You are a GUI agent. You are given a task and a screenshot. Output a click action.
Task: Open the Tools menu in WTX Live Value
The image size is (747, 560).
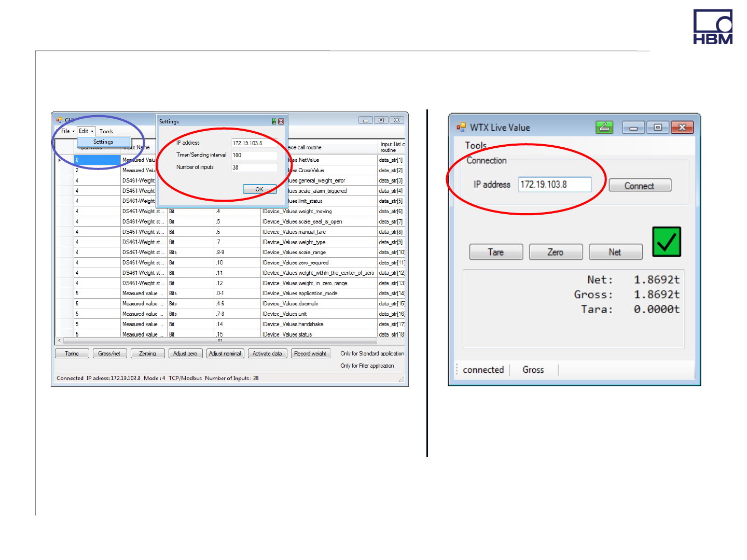point(476,146)
